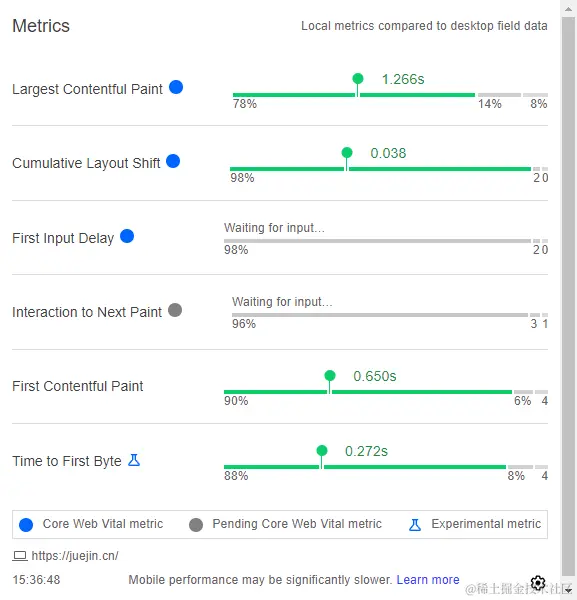Click the https://juejin.cn/ URL text
The width and height of the screenshot is (577, 600).
pyautogui.click(x=75, y=556)
